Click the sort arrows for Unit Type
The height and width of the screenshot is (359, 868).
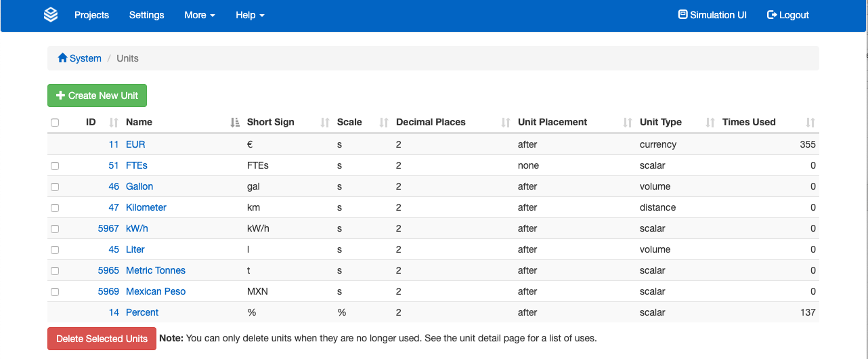click(x=710, y=123)
